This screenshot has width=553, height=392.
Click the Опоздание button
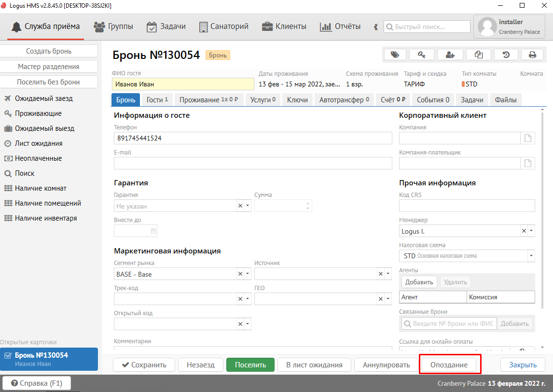pos(449,365)
